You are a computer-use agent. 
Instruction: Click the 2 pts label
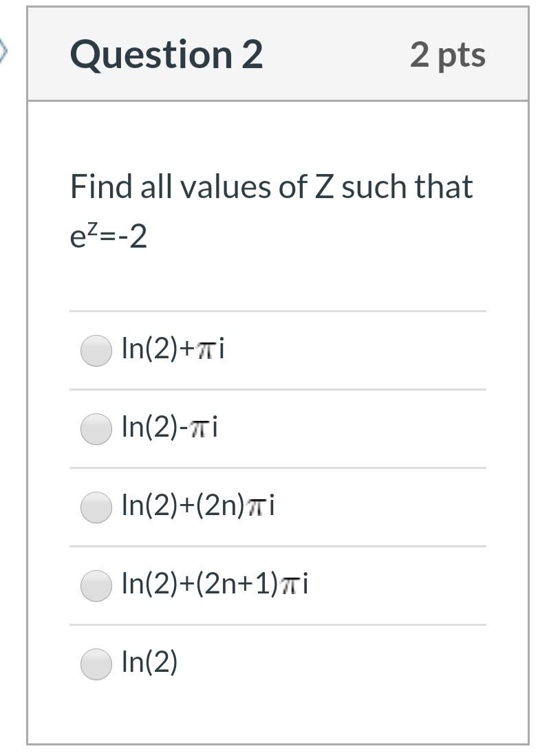coord(449,57)
